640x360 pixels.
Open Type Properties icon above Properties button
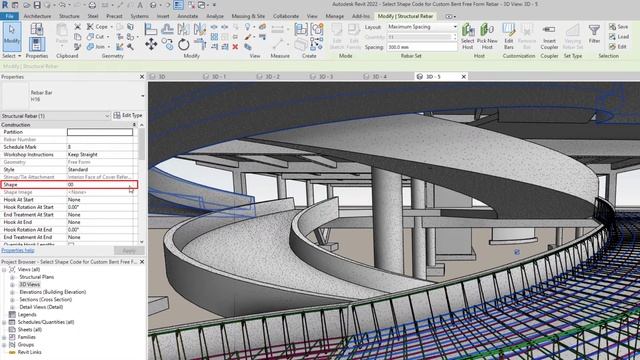click(36, 29)
